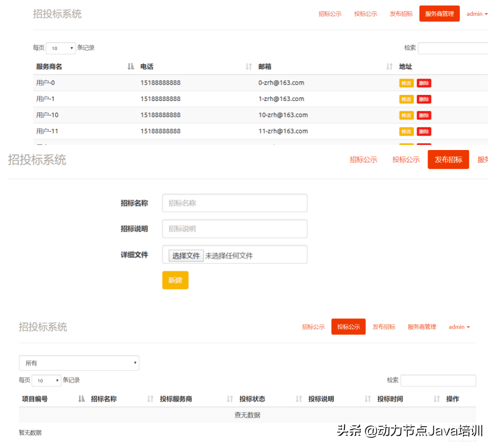Click inside the 招标名称 text box

click(x=234, y=203)
